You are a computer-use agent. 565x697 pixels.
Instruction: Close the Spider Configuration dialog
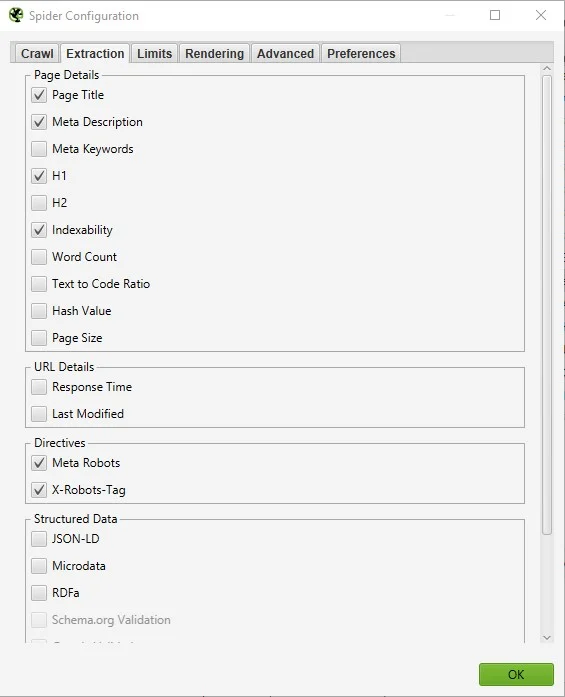click(541, 15)
